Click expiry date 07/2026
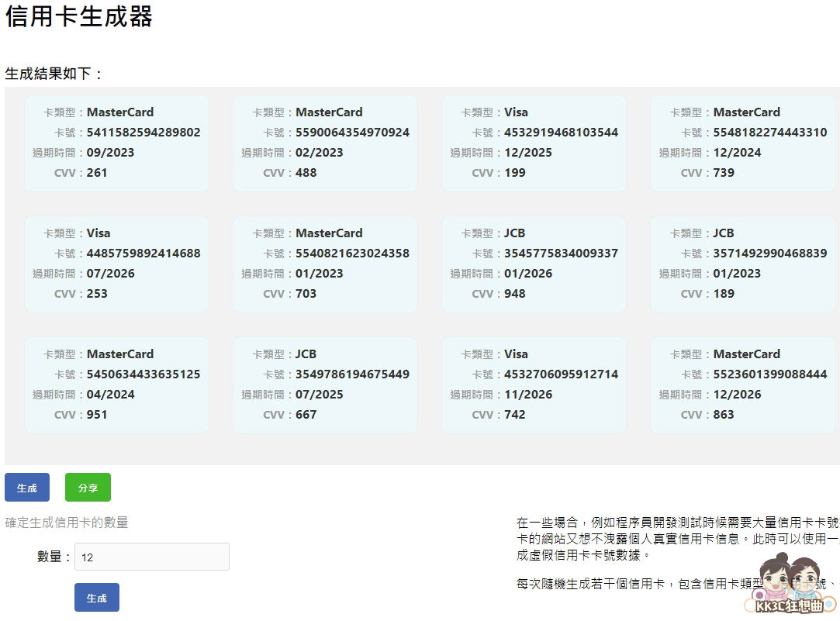 (110, 274)
